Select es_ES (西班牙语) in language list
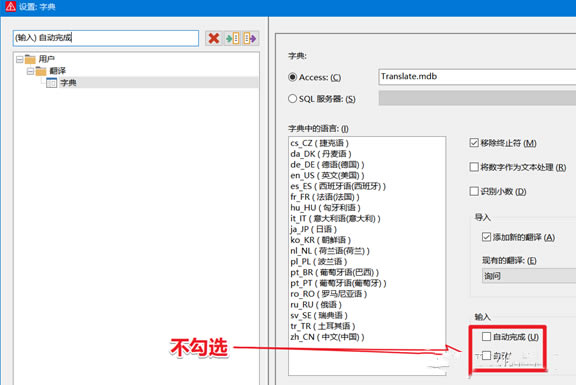 tap(338, 186)
